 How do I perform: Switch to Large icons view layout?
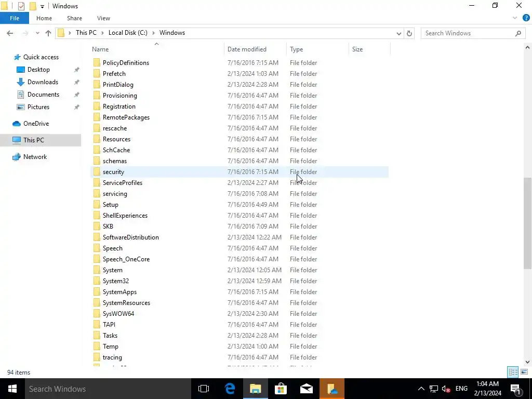point(524,372)
